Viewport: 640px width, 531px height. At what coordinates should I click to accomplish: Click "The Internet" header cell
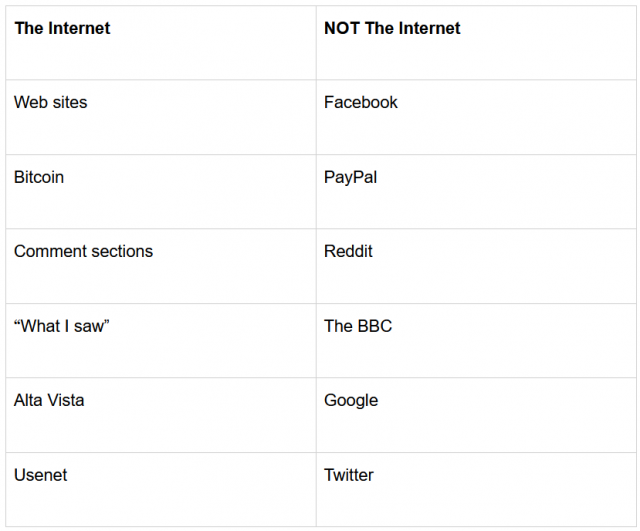[x=62, y=28]
